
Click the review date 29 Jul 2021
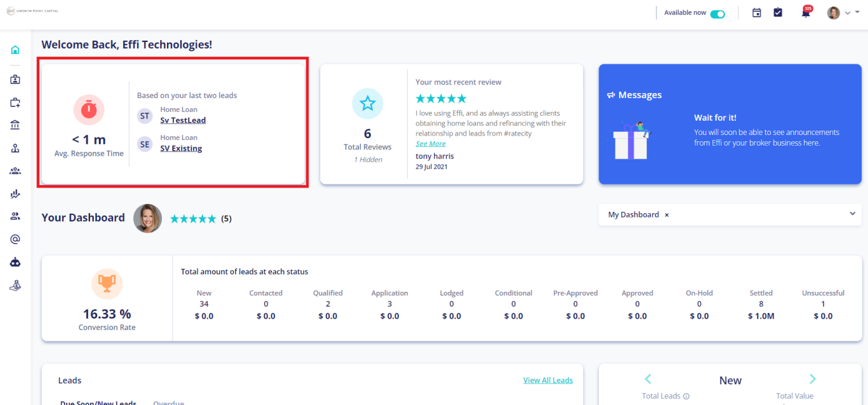431,167
